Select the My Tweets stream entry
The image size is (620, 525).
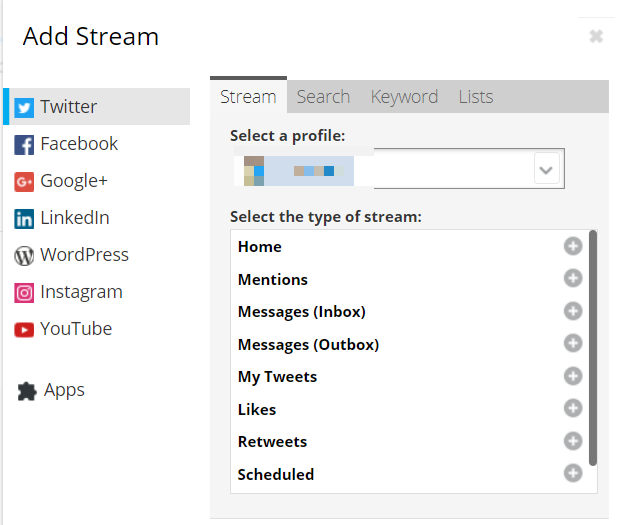[277, 377]
